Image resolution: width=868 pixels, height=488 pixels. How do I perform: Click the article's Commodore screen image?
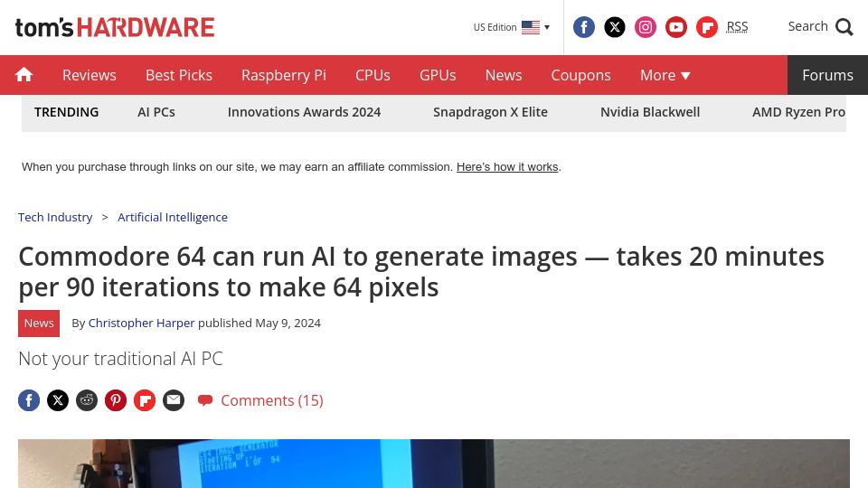[x=433, y=464]
